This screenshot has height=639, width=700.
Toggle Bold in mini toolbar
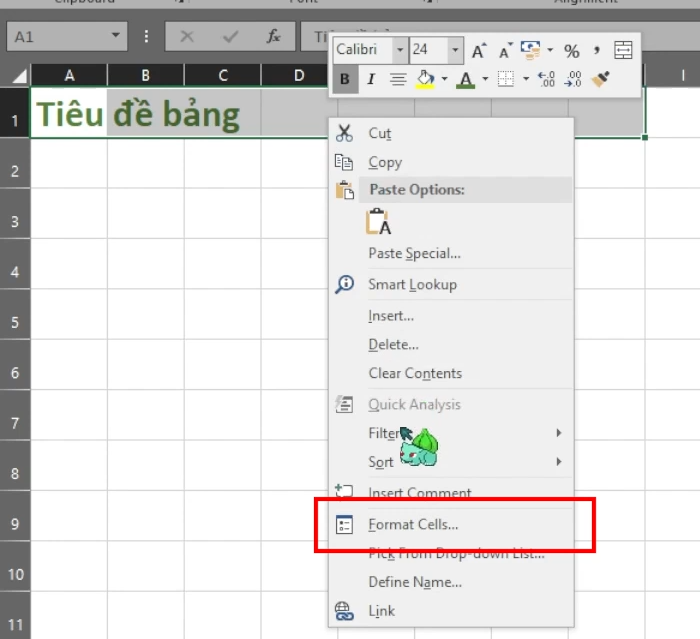point(345,79)
